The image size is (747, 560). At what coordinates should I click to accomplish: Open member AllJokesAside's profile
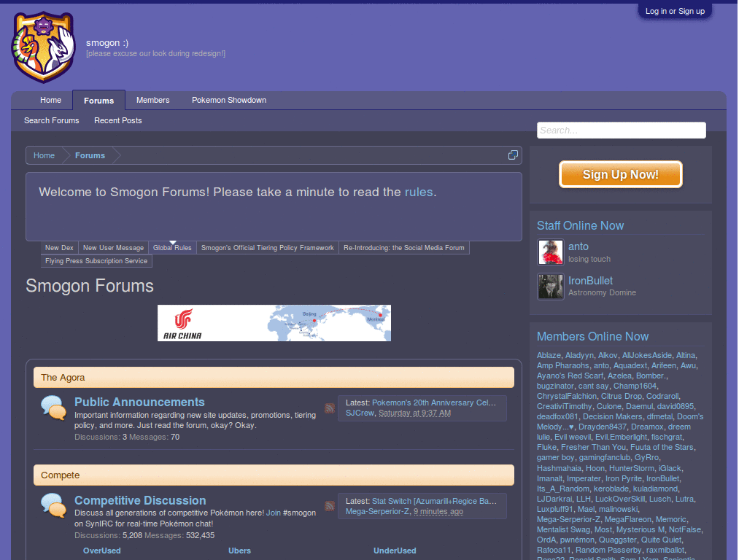[x=647, y=355]
